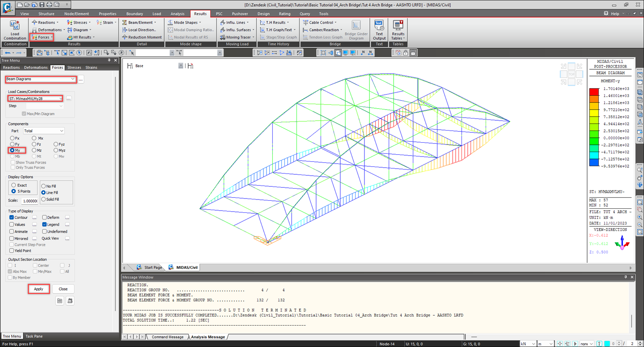Select the Mz component radio button
The image size is (644, 347).
[34, 151]
